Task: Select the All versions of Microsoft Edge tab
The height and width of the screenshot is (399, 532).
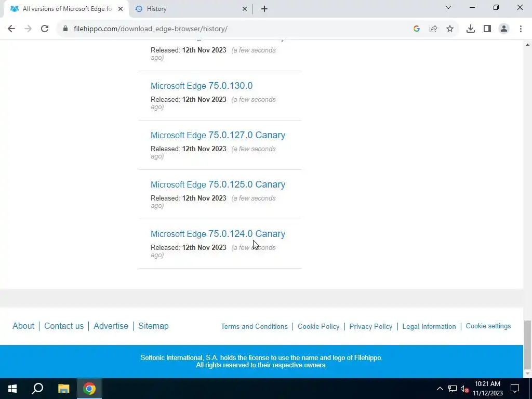Action: point(66,9)
